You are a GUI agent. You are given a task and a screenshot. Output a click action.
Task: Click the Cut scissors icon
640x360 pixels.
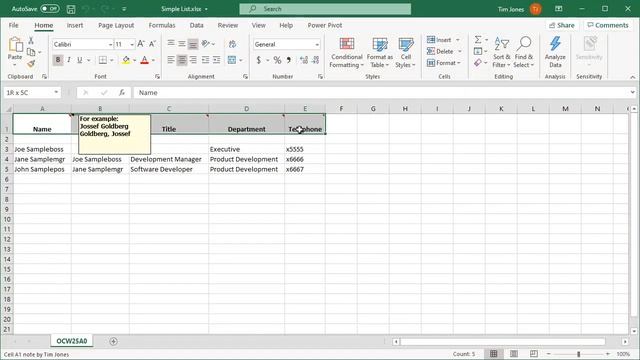coord(31,40)
